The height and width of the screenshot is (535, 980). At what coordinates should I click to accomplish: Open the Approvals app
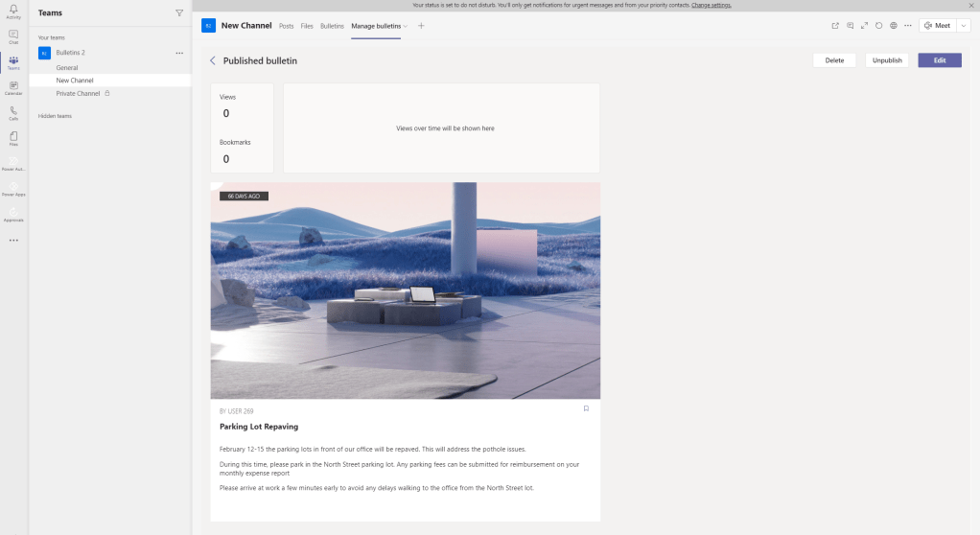click(x=13, y=214)
